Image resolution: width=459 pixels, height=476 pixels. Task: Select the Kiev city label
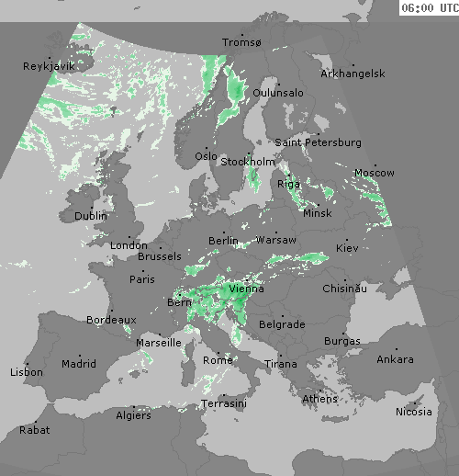tap(347, 248)
